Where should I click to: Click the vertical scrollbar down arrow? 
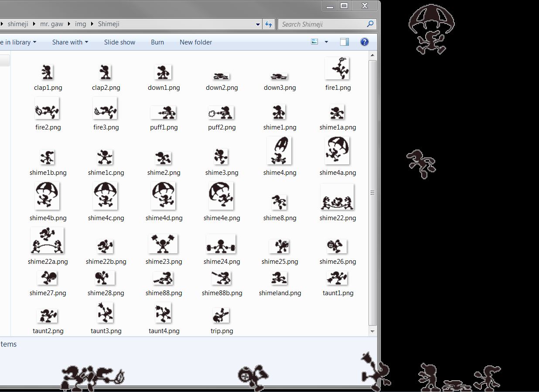[372, 331]
